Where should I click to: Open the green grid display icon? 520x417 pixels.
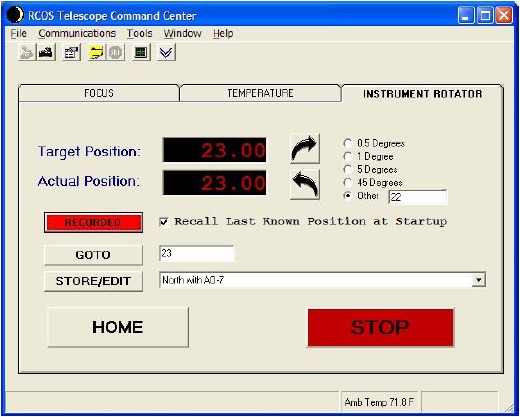(141, 53)
